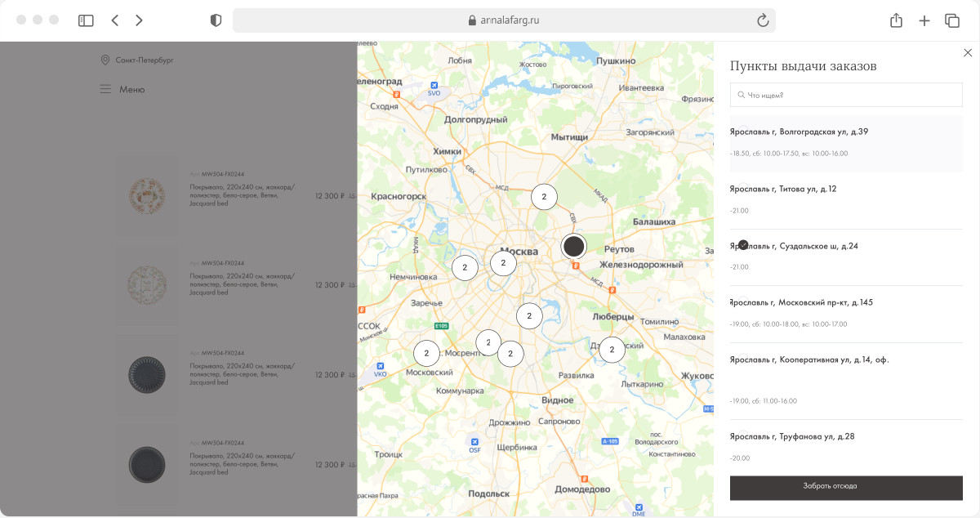Expand the map cluster near Люберцы
Image resolution: width=980 pixels, height=518 pixels.
612,350
